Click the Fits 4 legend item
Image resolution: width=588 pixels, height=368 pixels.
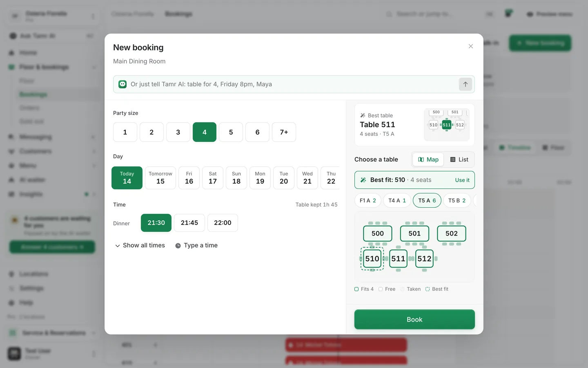click(x=364, y=289)
